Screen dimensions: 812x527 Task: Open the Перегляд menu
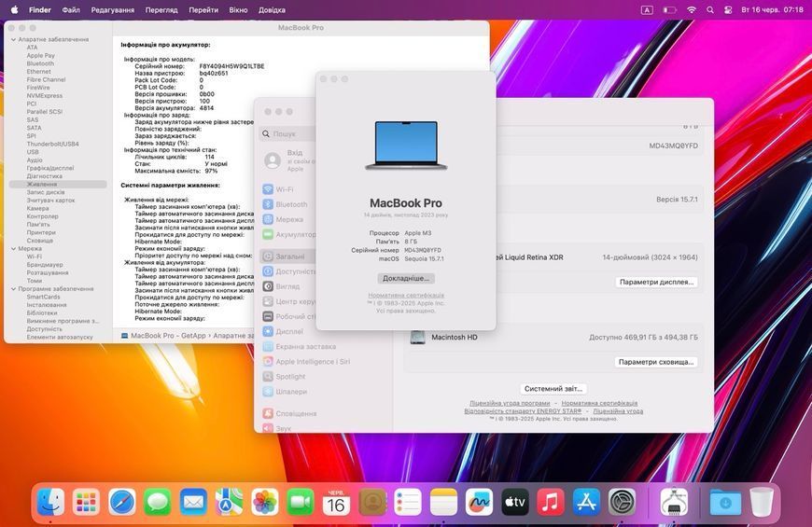point(161,10)
